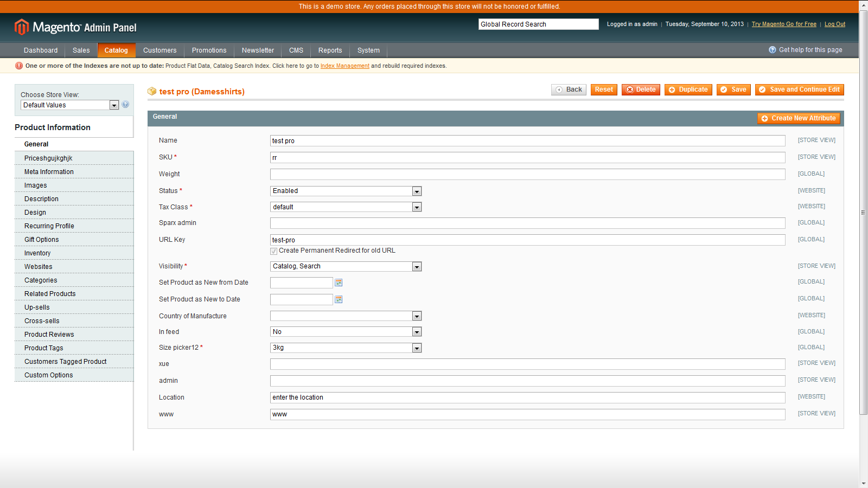
Task: Click the Magento logo in the admin header
Action: coord(21,27)
